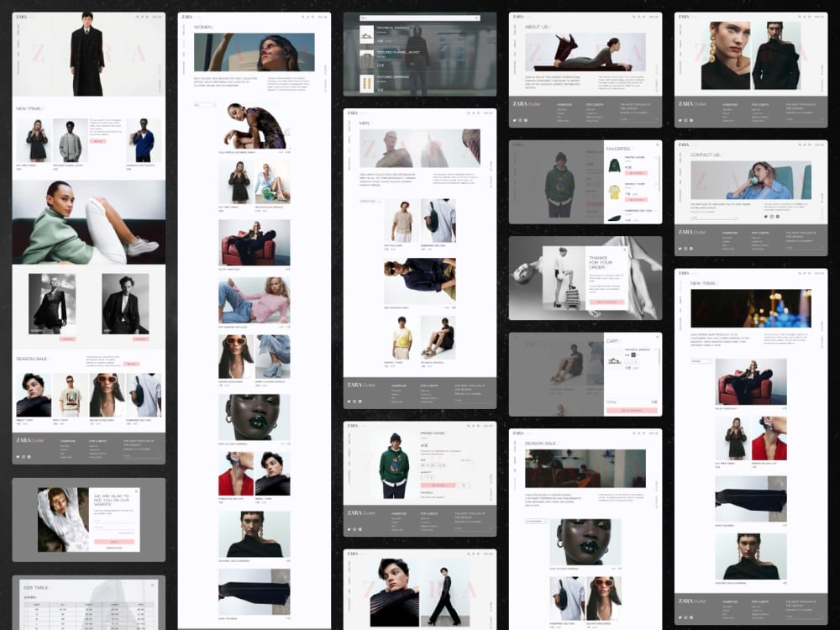The image size is (840, 630).
Task: Open search icon in Men page header
Action: click(468, 113)
